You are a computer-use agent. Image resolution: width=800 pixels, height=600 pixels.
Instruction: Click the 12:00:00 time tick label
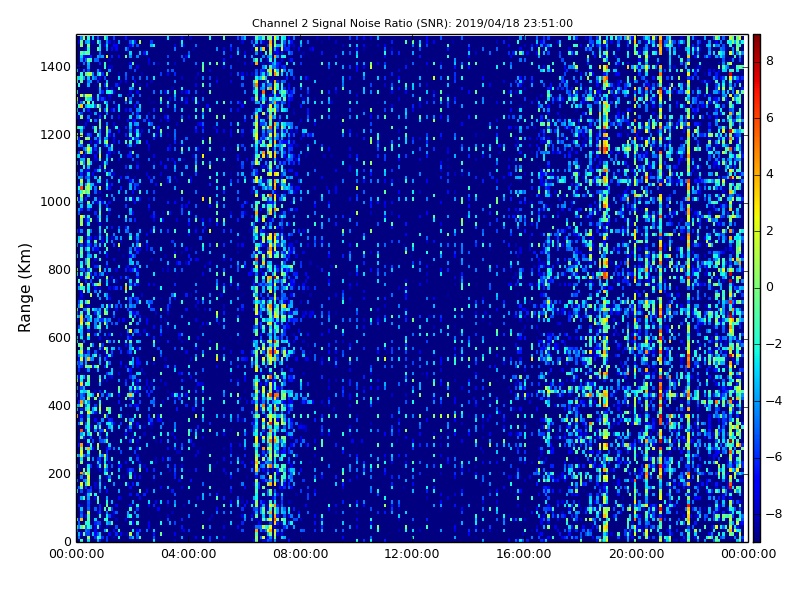[x=412, y=554]
